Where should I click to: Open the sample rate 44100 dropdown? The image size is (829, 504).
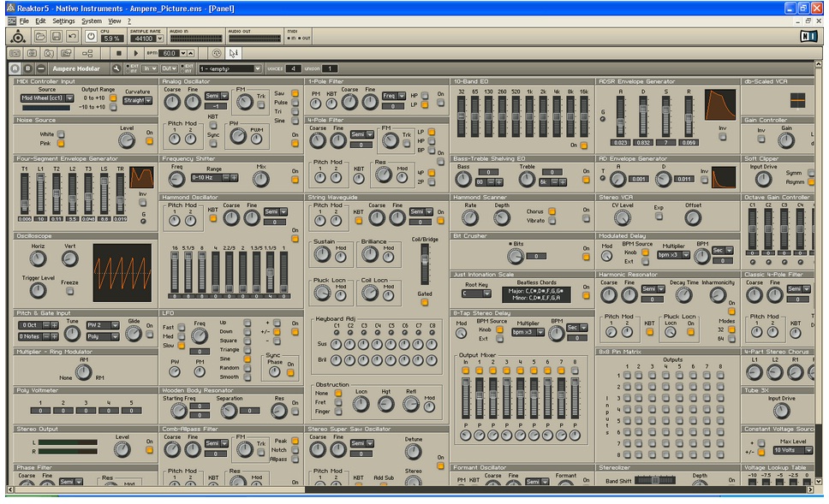tap(147, 39)
